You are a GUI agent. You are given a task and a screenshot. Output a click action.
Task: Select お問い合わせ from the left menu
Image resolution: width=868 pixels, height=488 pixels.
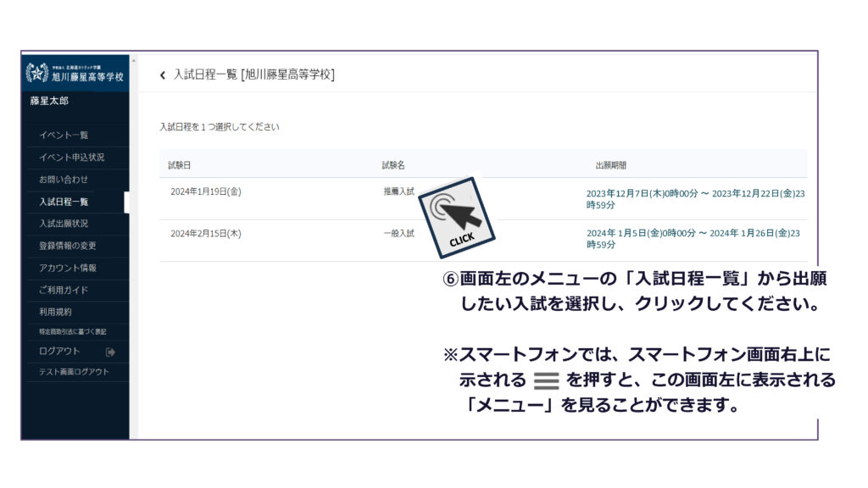(64, 180)
